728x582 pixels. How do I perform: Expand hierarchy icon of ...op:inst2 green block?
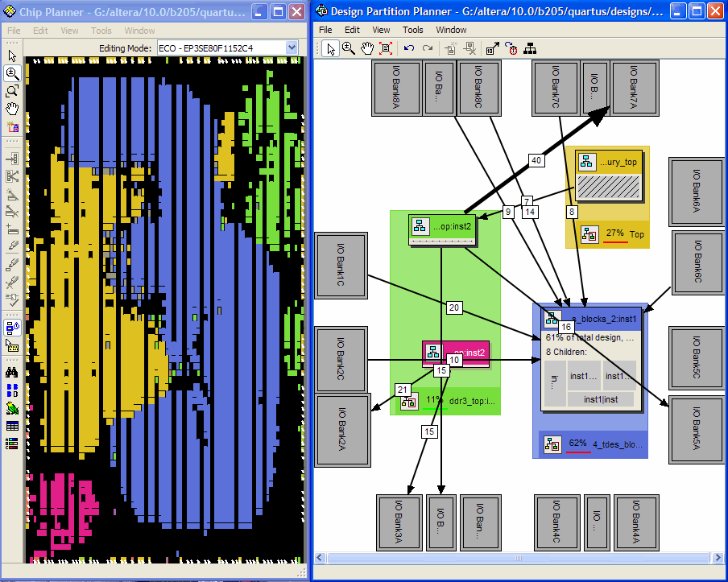click(420, 226)
